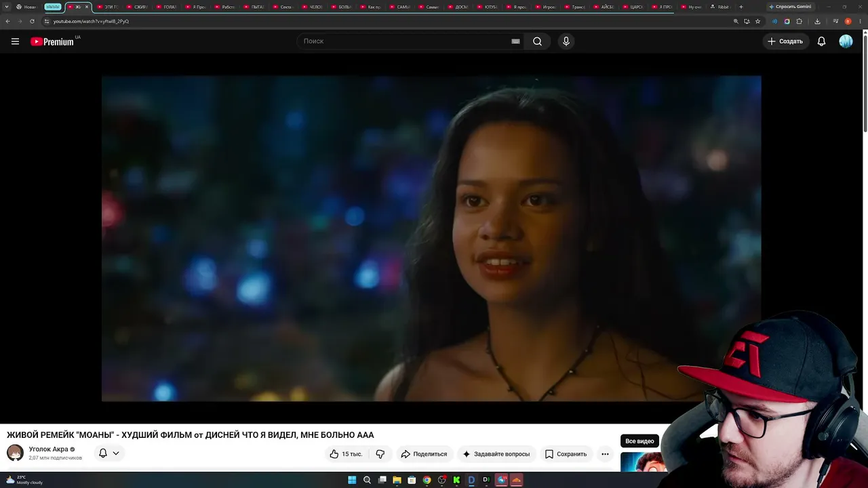Viewport: 868px width, 488px height.
Task: Click the browser address bar URL
Action: tap(91, 21)
